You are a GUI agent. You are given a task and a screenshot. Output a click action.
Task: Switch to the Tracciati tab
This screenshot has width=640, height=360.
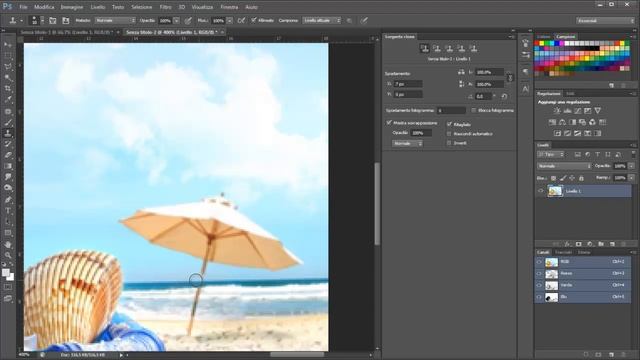(x=563, y=252)
